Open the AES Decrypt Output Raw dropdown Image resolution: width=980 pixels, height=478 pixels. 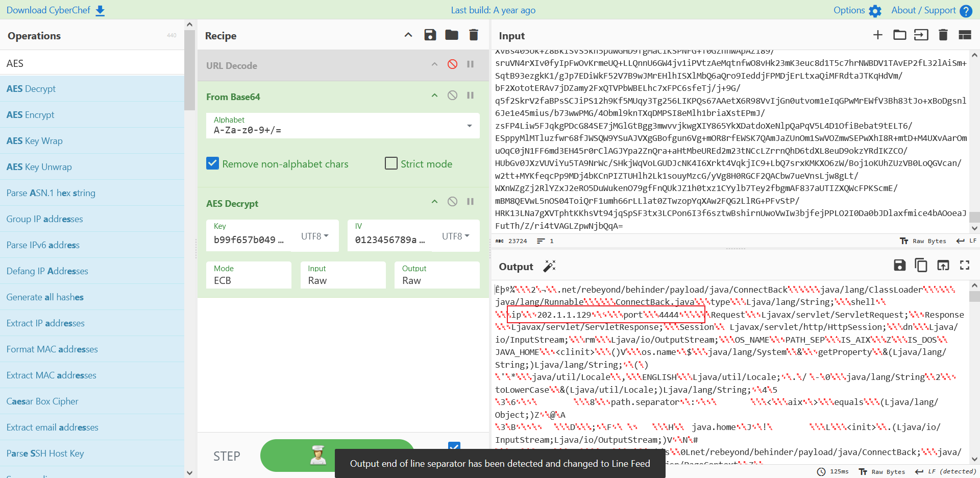437,275
